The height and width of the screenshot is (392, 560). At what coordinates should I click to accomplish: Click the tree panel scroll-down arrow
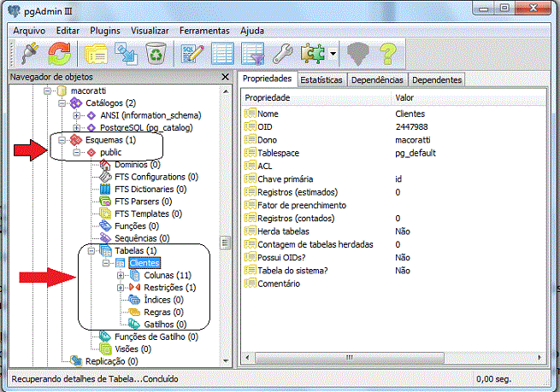tap(226, 361)
